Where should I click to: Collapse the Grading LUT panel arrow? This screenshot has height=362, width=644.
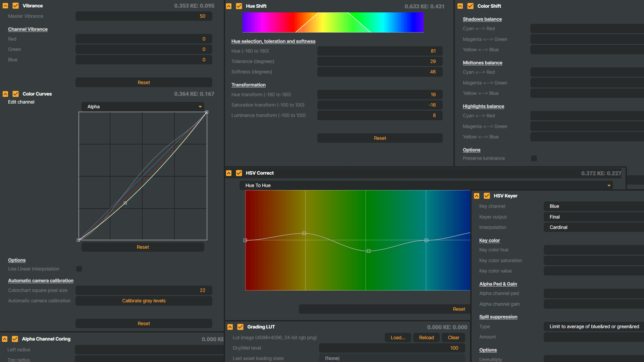pyautogui.click(x=230, y=327)
